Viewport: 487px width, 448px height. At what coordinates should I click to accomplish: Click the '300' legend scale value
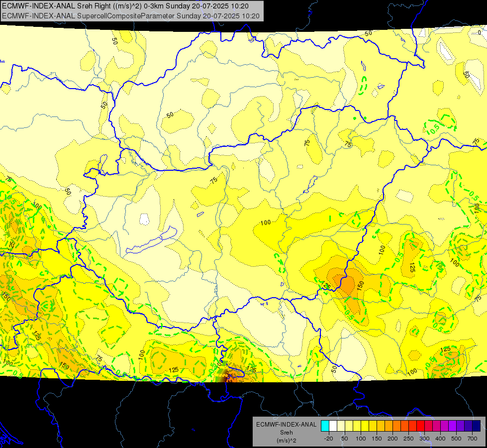pyautogui.click(x=424, y=439)
